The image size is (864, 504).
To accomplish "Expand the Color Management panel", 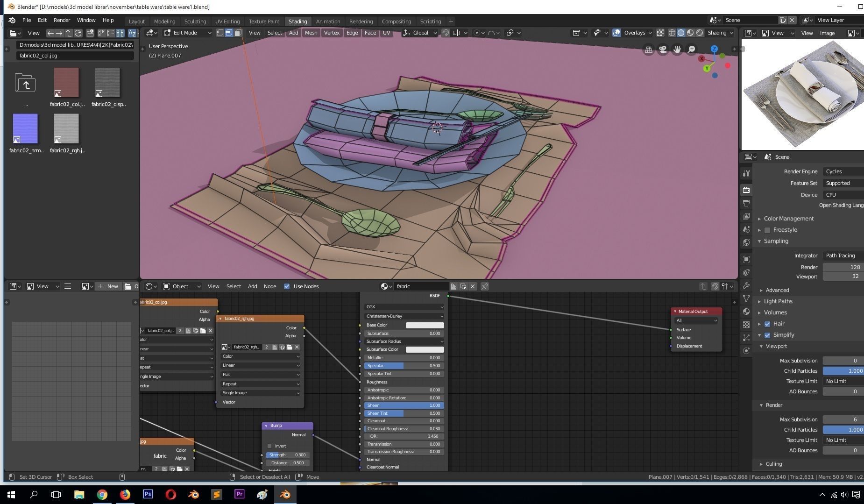I will point(788,219).
